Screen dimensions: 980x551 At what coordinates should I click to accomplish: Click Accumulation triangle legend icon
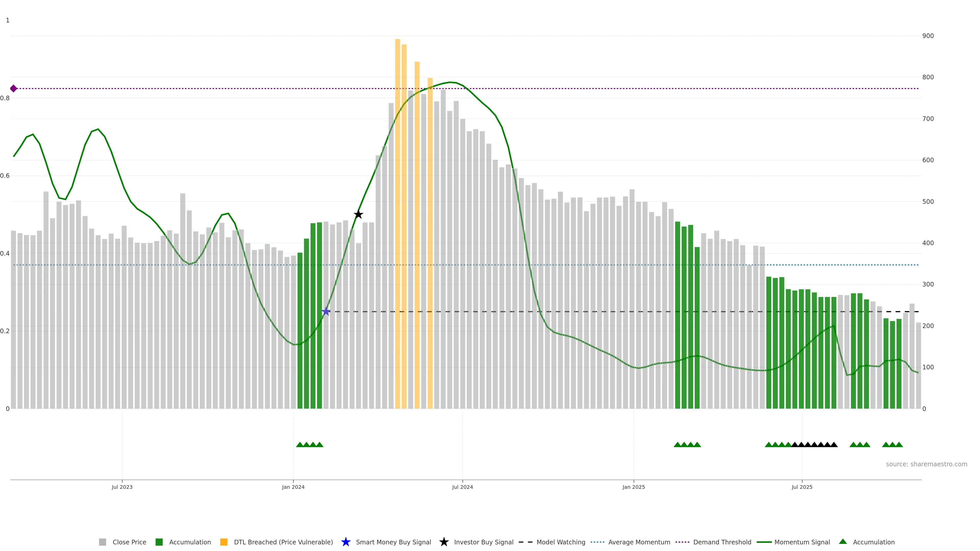click(x=843, y=542)
